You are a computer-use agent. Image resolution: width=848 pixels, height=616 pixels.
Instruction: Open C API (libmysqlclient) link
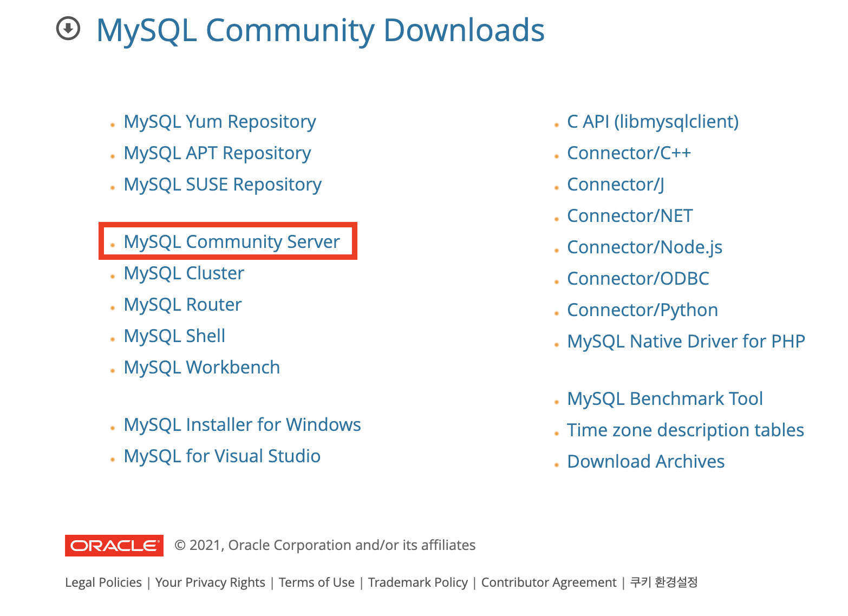(653, 122)
